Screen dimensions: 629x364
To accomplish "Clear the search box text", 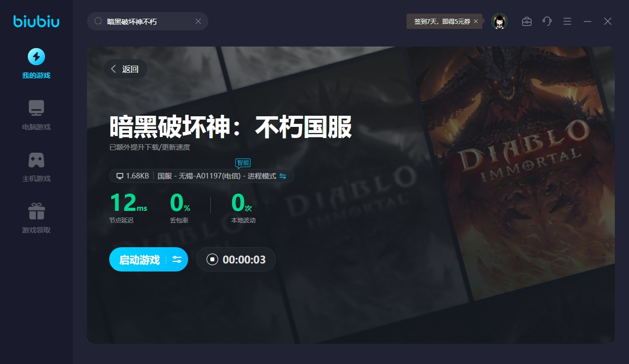I will [x=198, y=21].
